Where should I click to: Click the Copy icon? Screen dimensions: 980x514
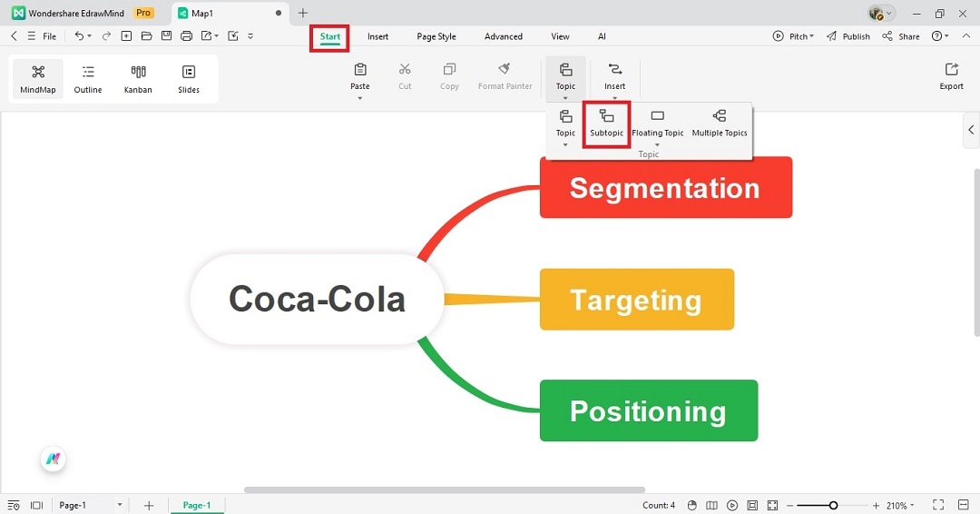(x=449, y=69)
